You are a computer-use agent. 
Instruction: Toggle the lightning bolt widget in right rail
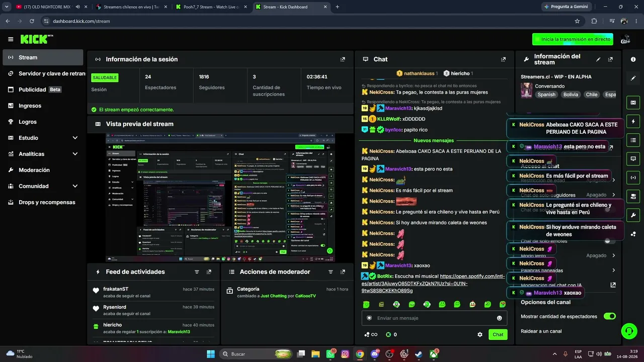point(633,121)
